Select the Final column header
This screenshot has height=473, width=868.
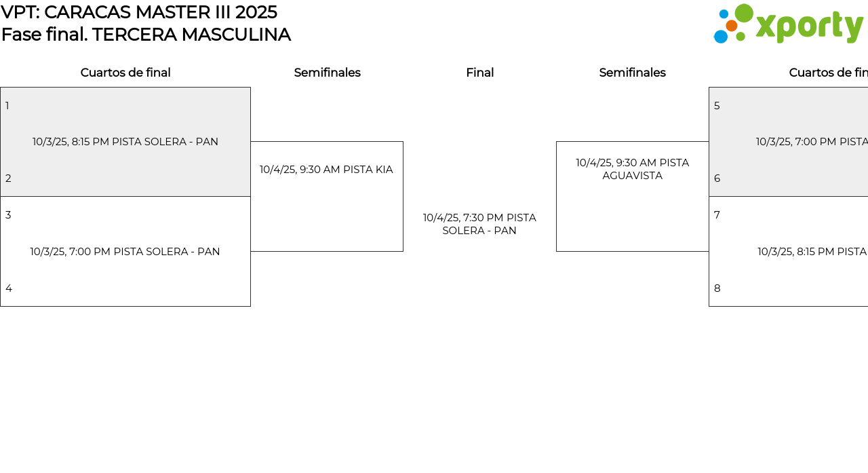(x=479, y=73)
